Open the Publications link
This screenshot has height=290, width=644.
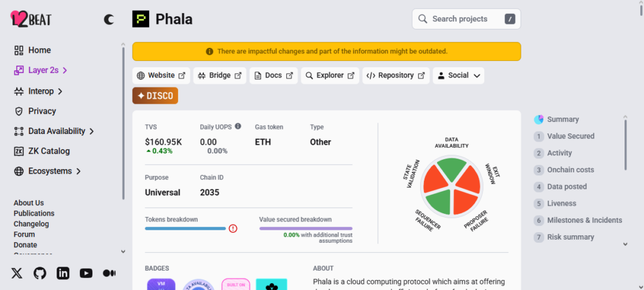pos(34,213)
